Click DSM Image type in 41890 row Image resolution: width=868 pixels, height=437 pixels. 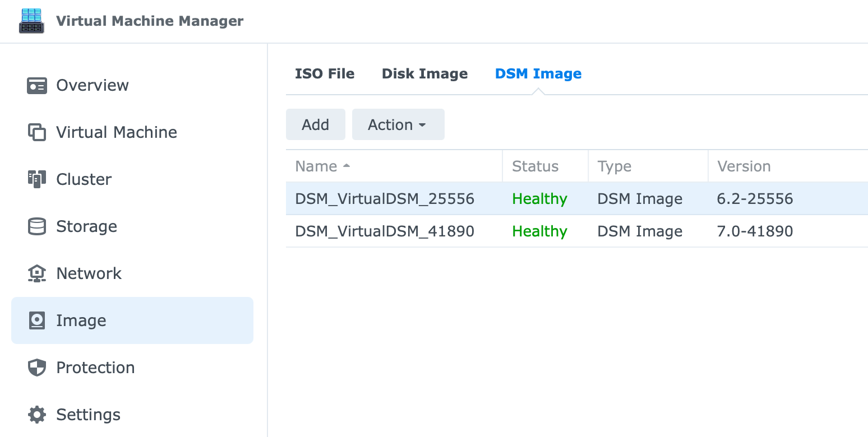(640, 231)
